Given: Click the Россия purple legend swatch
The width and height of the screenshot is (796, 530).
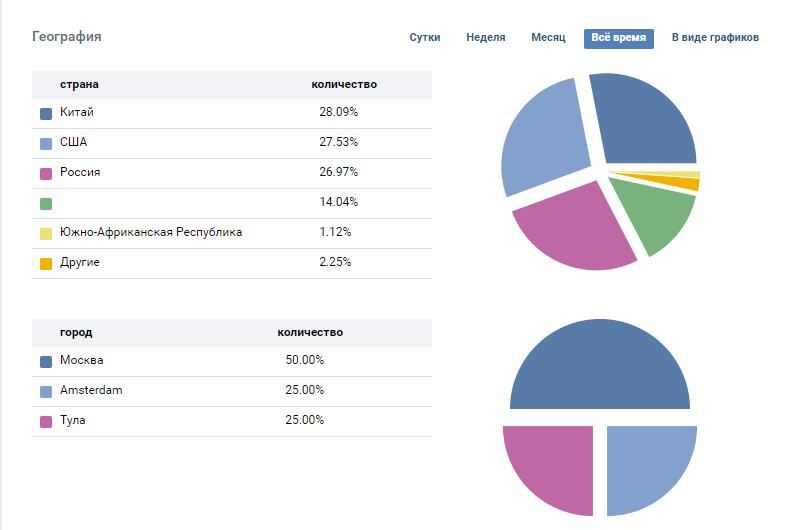Looking at the screenshot, I should tap(46, 173).
